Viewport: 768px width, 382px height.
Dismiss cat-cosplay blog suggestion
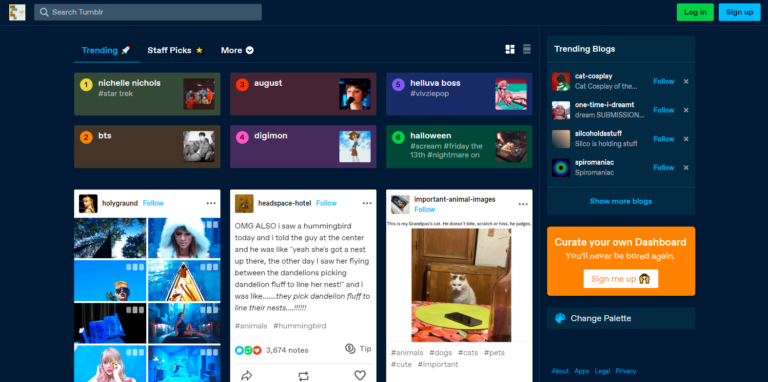686,81
